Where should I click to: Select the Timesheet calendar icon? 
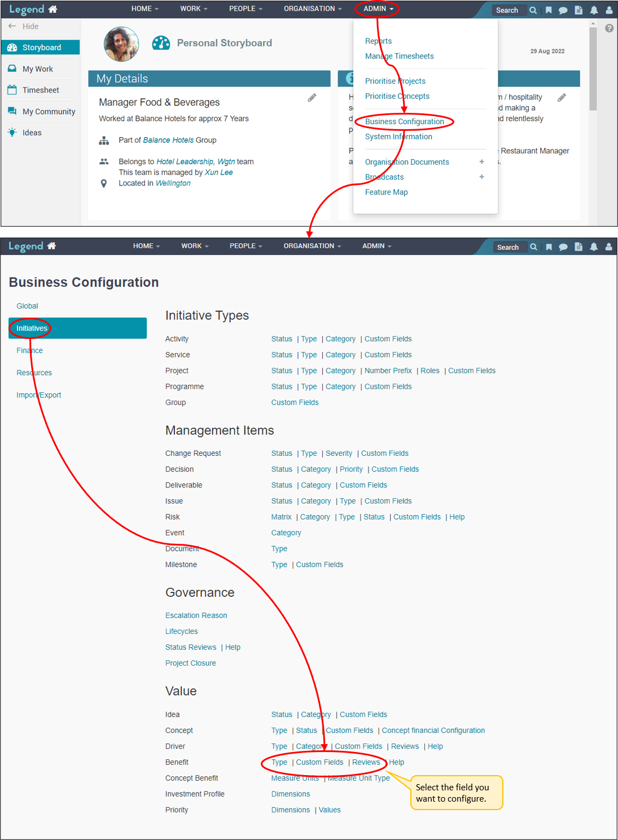coord(12,90)
